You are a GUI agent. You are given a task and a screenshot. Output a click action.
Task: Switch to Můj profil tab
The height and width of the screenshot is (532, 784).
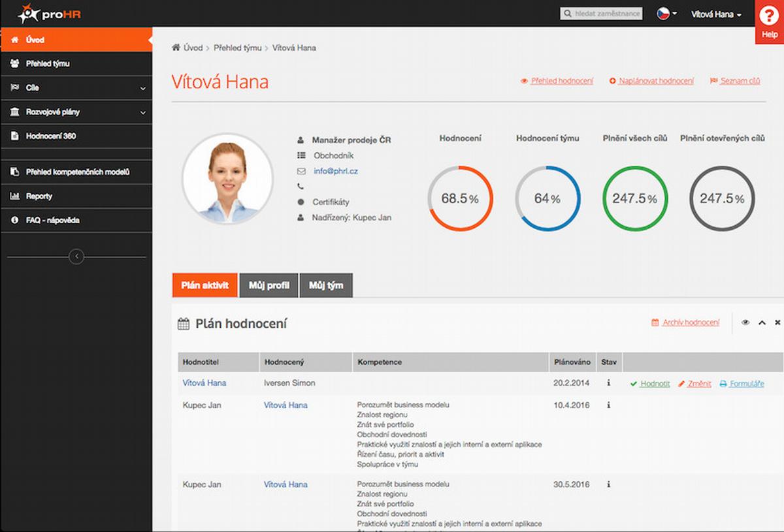pos(269,285)
